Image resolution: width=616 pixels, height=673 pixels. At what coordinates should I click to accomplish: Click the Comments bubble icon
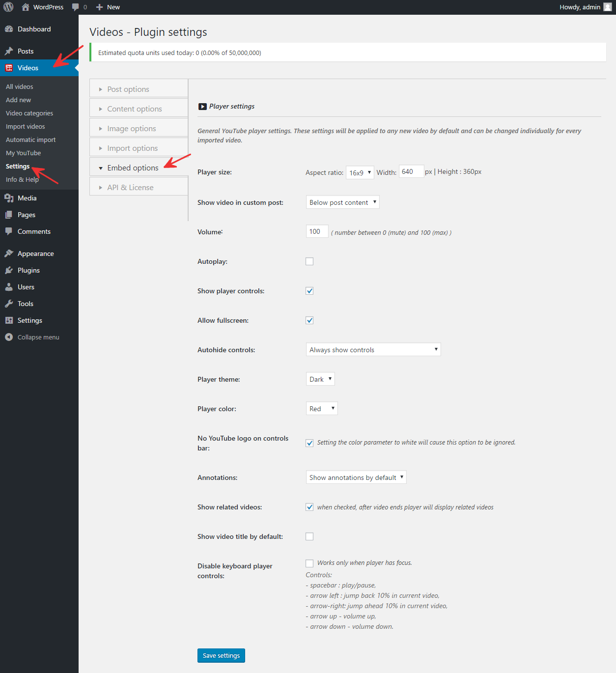click(9, 231)
